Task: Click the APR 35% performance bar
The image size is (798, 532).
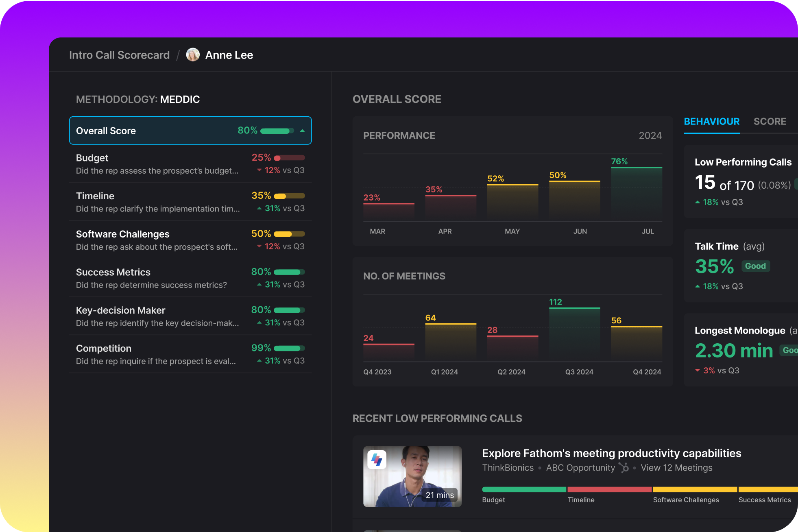Action: point(451,208)
